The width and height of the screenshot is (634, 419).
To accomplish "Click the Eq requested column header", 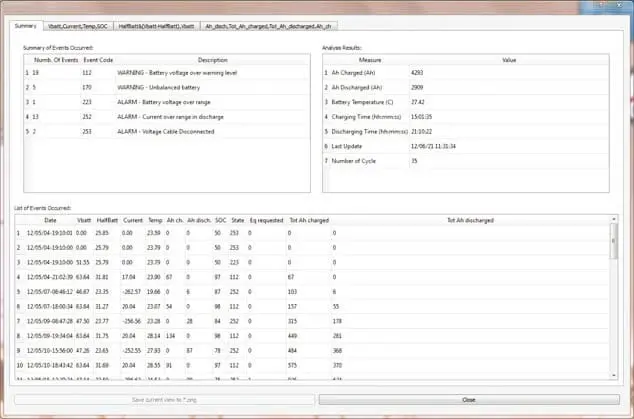I will [266, 220].
